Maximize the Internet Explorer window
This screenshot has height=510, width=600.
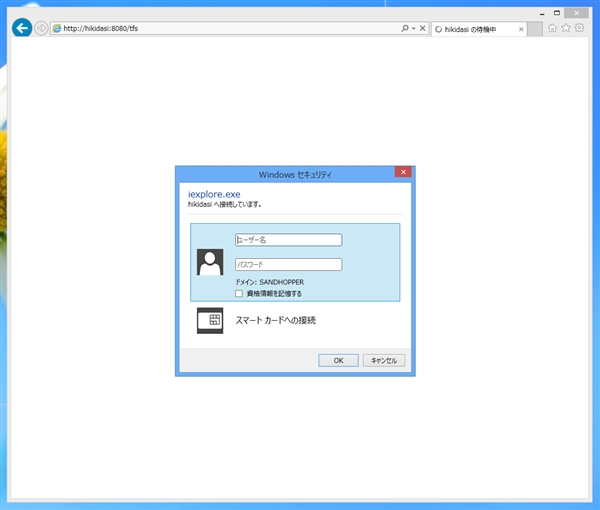(557, 13)
